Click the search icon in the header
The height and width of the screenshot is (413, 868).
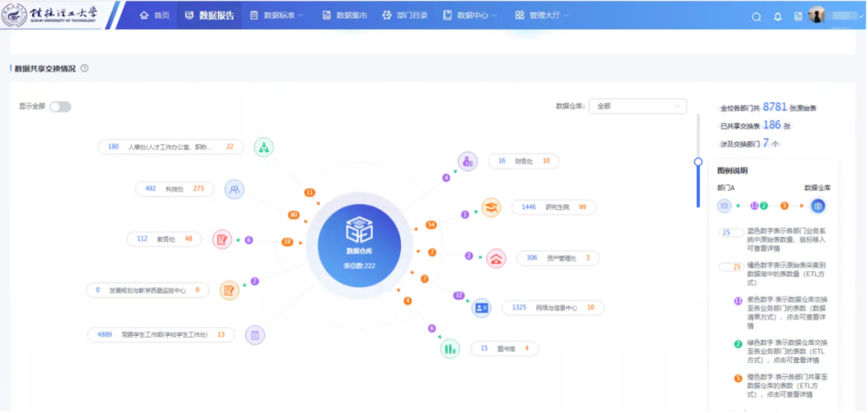(x=755, y=16)
